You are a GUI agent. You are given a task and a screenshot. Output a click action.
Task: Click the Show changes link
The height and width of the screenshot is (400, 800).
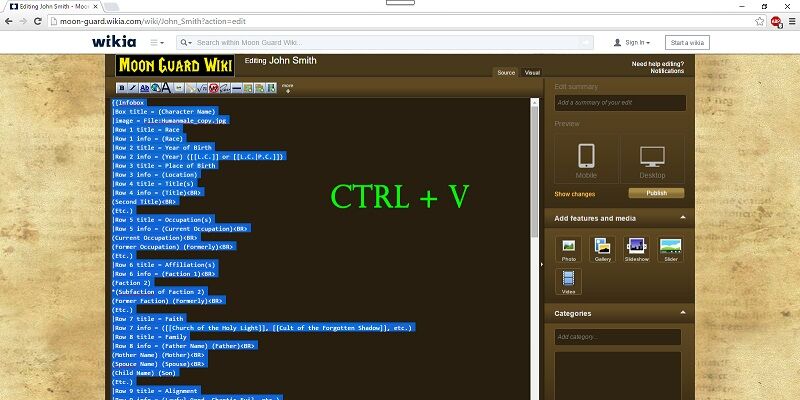pos(574,194)
